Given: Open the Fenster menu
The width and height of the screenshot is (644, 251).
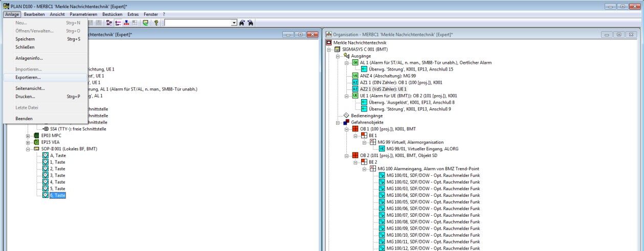Looking at the screenshot, I should click(151, 14).
